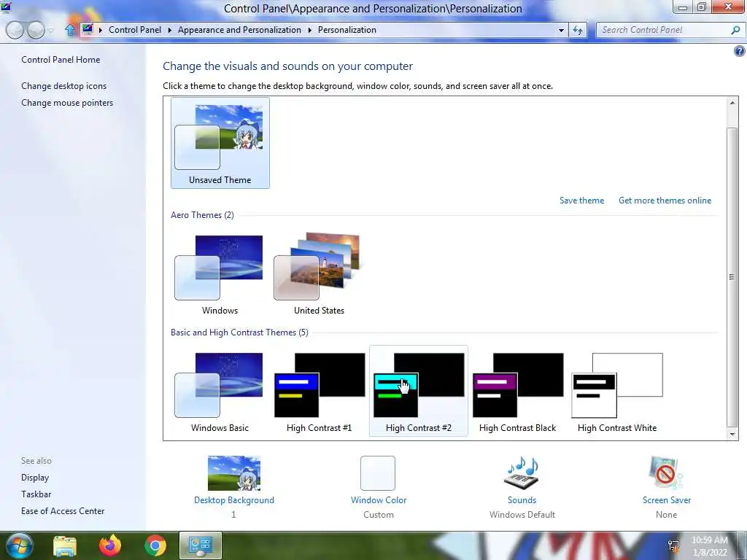Open Desktop Background settings icon
The image size is (747, 560).
234,473
